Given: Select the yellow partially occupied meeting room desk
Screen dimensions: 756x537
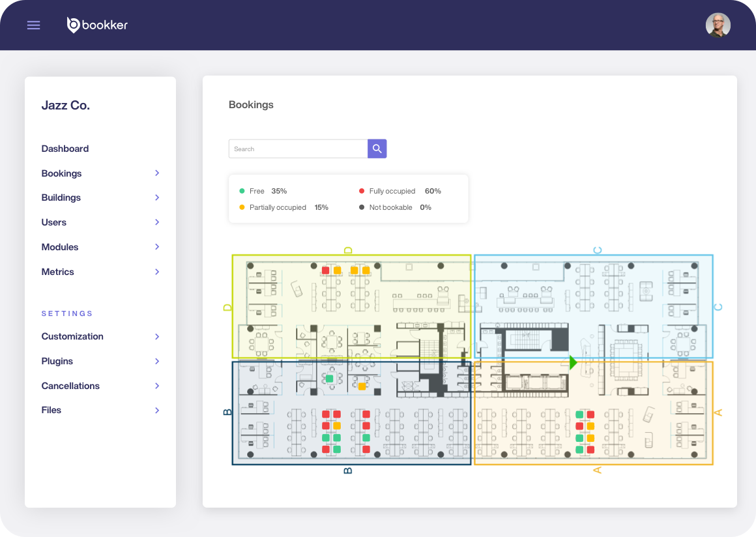Looking at the screenshot, I should [x=362, y=386].
